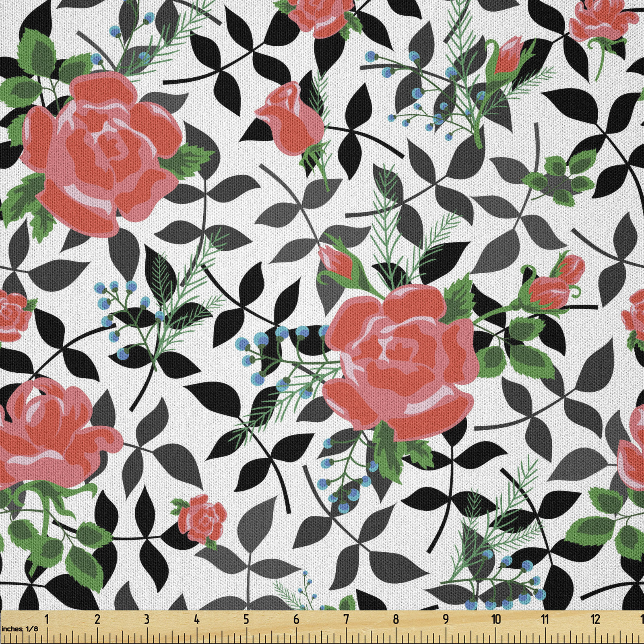Image resolution: width=644 pixels, height=644 pixels.
Task: Pick the ruler mark labeled 7
Action: tap(346, 619)
